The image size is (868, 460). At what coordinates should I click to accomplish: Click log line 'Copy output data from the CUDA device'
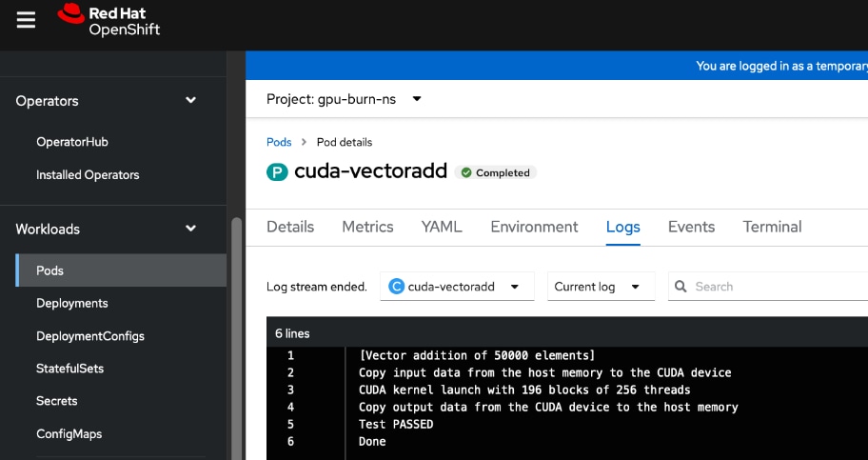click(x=548, y=408)
